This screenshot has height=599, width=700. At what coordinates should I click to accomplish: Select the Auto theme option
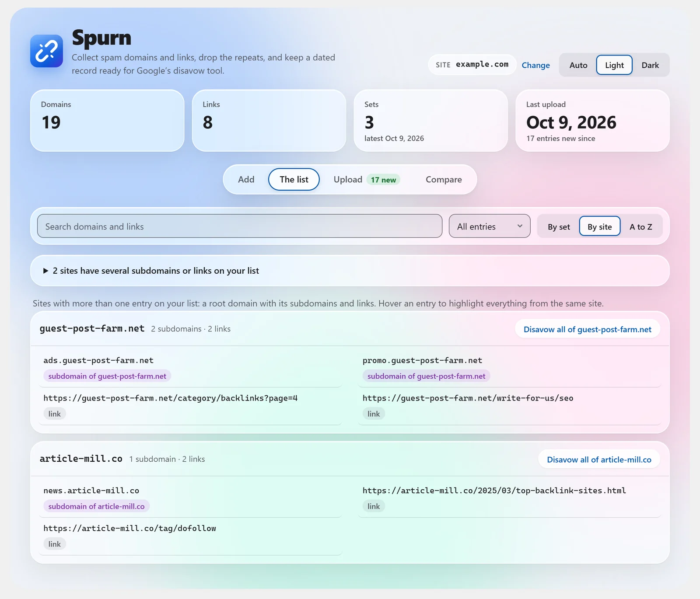pyautogui.click(x=578, y=65)
